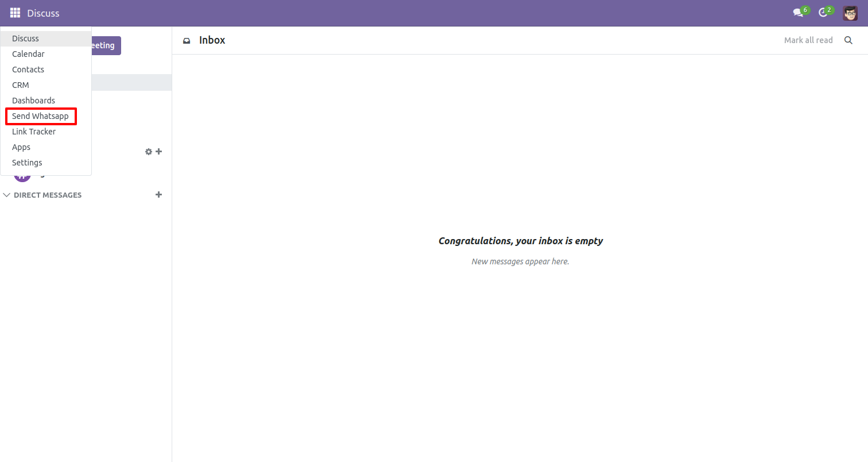868x462 pixels.
Task: Open Send Whatsapp from the apps menu
Action: pyautogui.click(x=46, y=116)
